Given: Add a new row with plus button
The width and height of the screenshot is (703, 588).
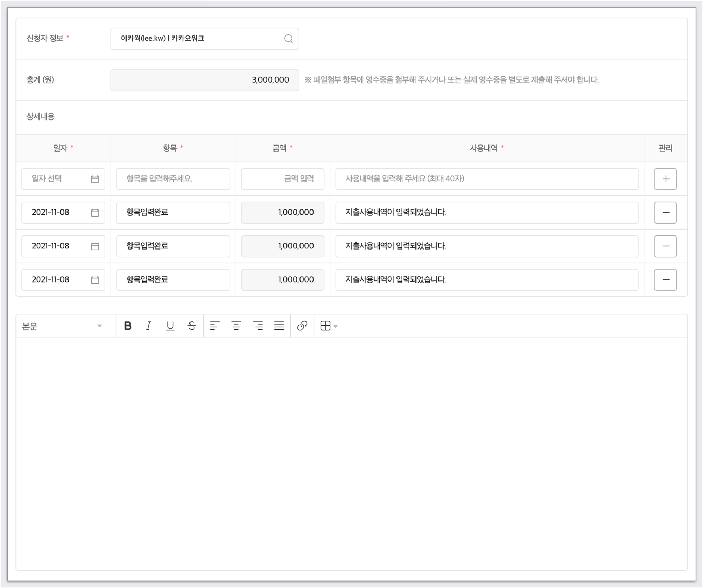Looking at the screenshot, I should 665,179.
